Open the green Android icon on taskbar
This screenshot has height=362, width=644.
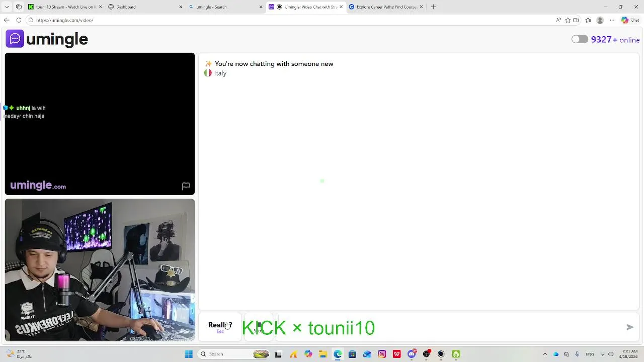(456, 354)
